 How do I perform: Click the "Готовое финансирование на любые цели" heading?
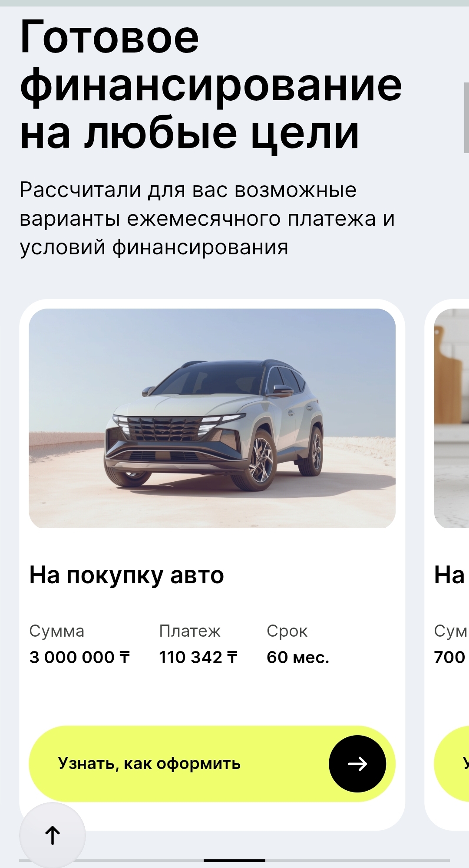pos(211,85)
